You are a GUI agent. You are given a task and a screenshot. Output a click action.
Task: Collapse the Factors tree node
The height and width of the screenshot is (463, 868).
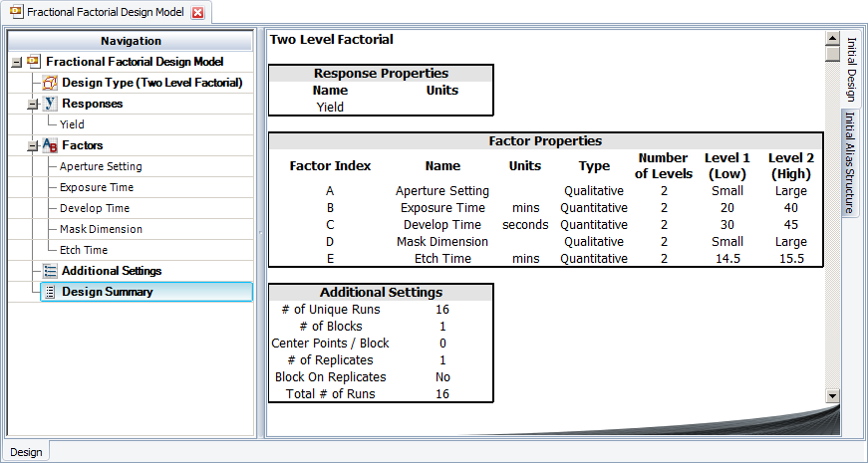[x=33, y=145]
